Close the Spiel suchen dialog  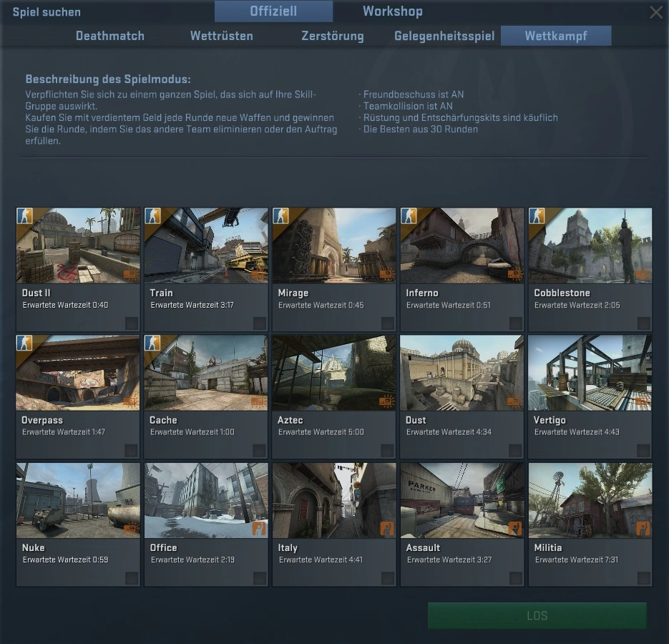pos(656,12)
